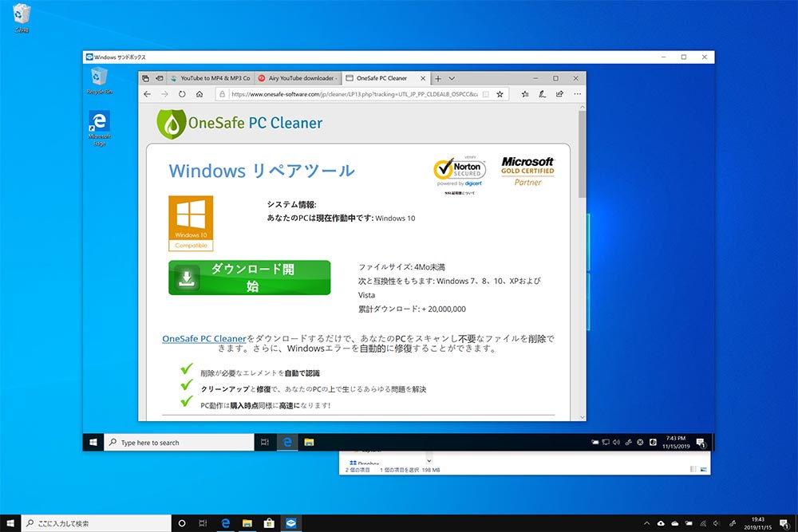Image resolution: width=798 pixels, height=532 pixels.
Task: Minimize the Windows サンドボックス window
Action: (x=663, y=57)
